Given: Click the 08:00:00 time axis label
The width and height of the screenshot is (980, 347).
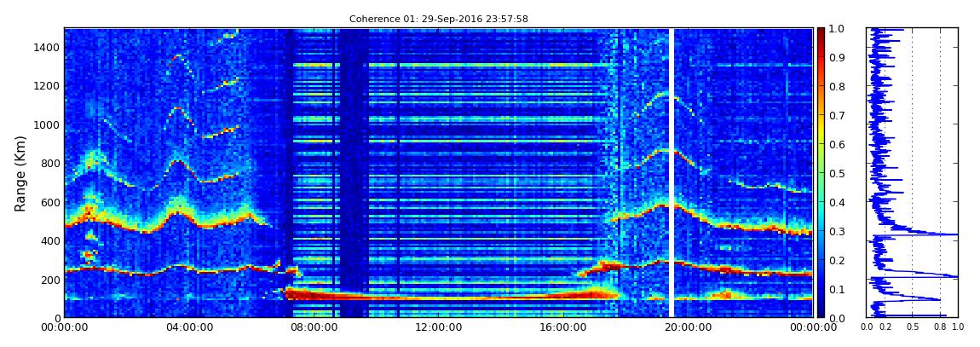Looking at the screenshot, I should [x=313, y=327].
